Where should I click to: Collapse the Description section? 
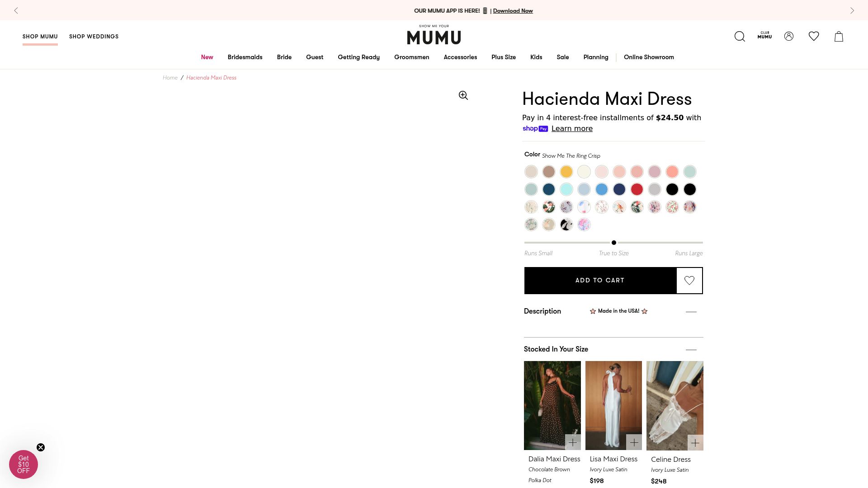point(691,312)
